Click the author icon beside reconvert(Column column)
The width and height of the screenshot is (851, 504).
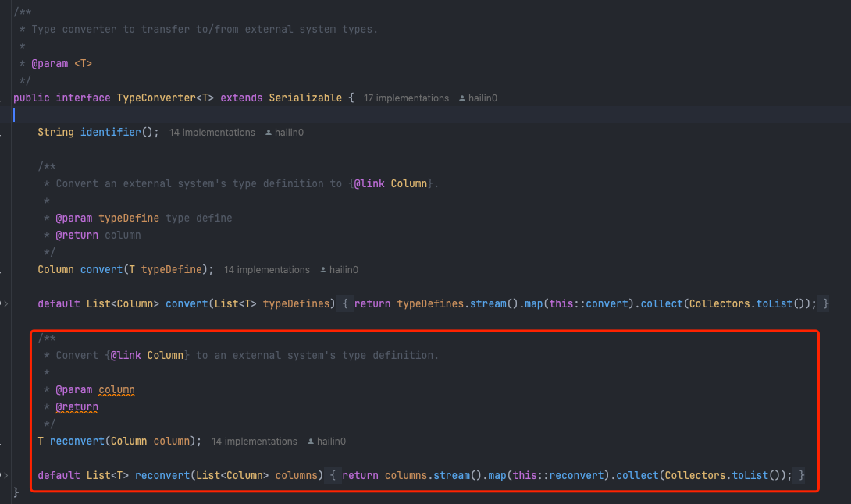(x=311, y=442)
